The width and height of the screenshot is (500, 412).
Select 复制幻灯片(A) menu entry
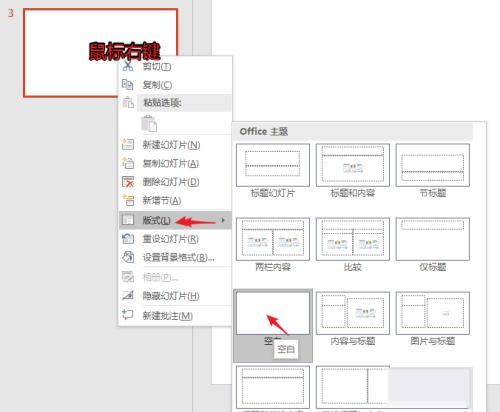click(x=175, y=163)
